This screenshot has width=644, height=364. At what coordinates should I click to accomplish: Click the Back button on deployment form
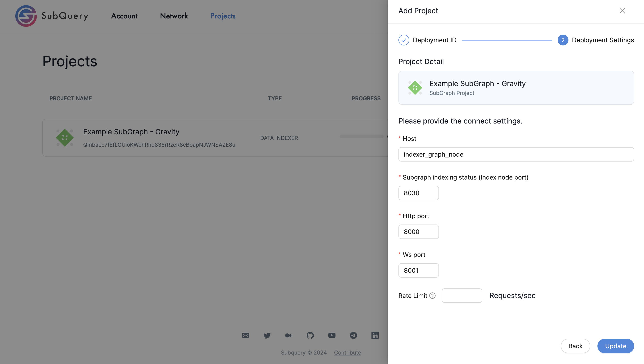(575, 346)
